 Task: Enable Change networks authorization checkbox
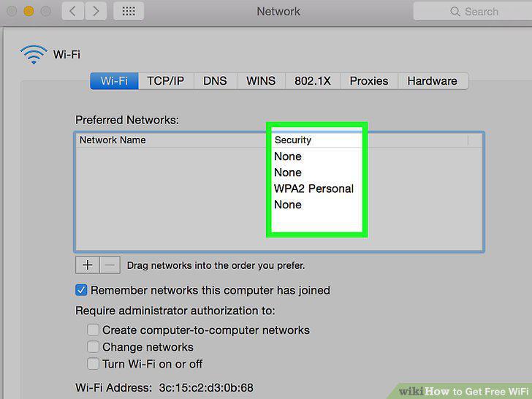click(x=93, y=346)
